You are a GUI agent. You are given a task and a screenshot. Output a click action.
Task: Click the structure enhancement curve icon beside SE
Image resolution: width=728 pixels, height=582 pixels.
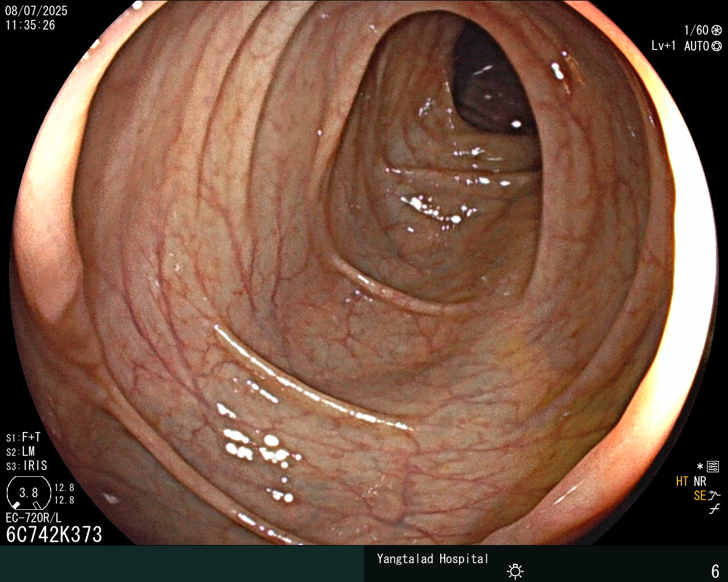tap(714, 496)
